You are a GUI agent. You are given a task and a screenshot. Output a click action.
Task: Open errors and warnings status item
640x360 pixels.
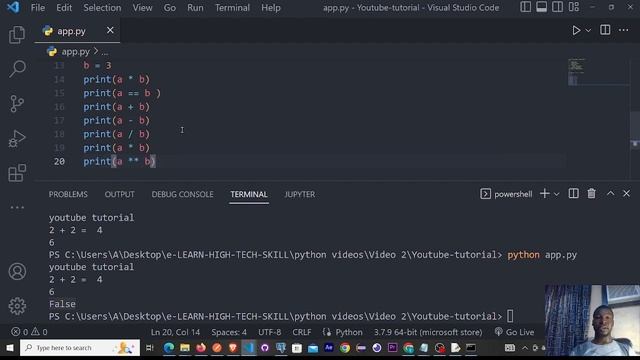(x=29, y=332)
